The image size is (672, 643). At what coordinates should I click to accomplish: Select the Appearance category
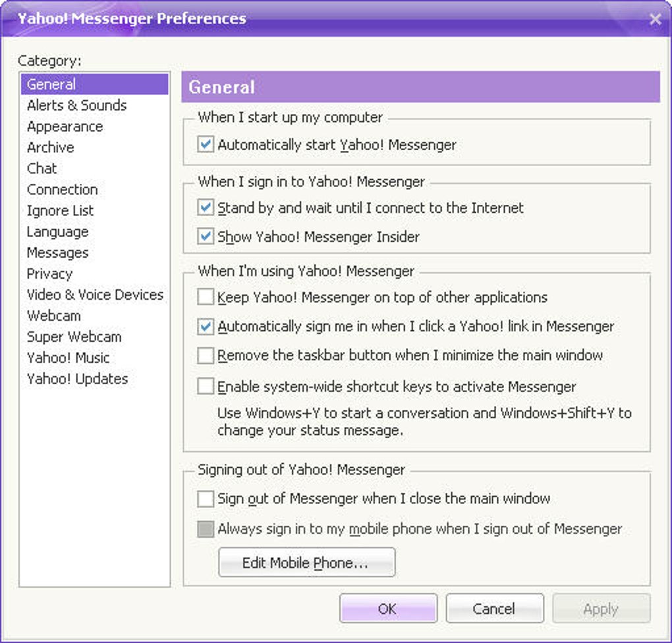click(65, 126)
